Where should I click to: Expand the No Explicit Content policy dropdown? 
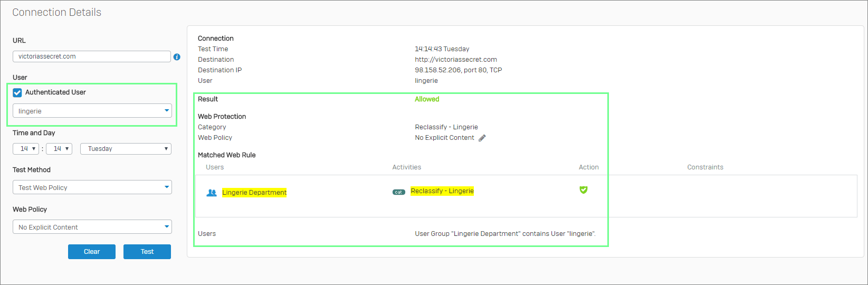pyautogui.click(x=92, y=227)
